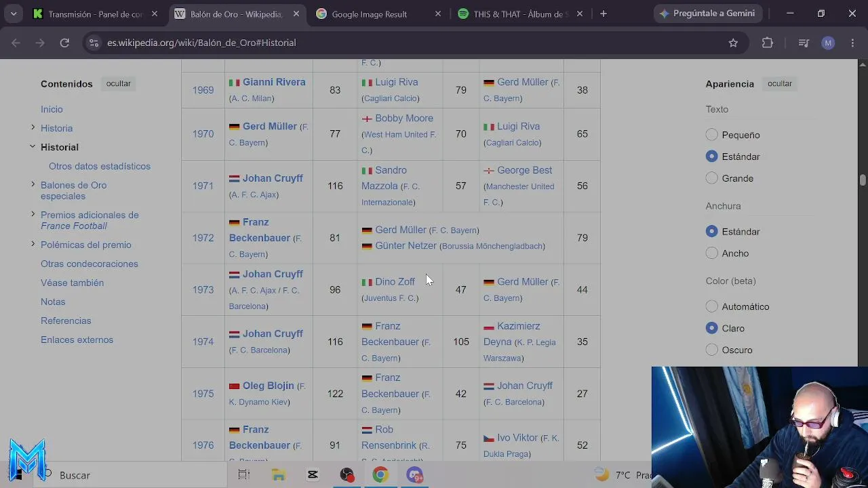Click the page vertical scrollbar thumb
Viewport: 868px width, 488px height.
863,180
